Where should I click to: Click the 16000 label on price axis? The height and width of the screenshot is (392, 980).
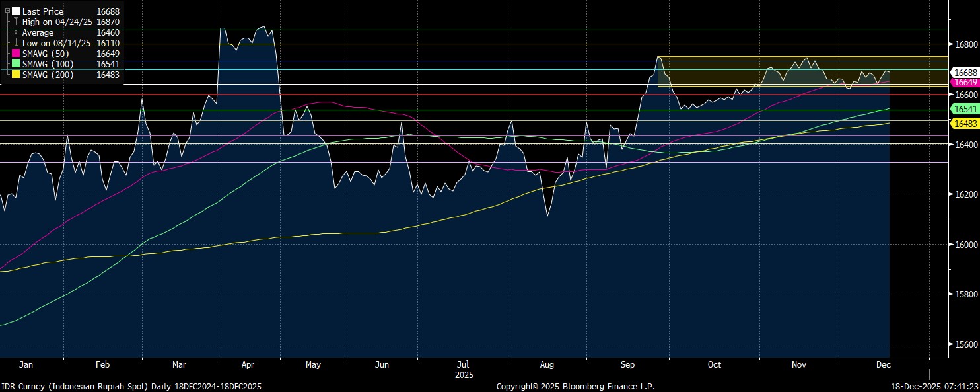point(965,245)
